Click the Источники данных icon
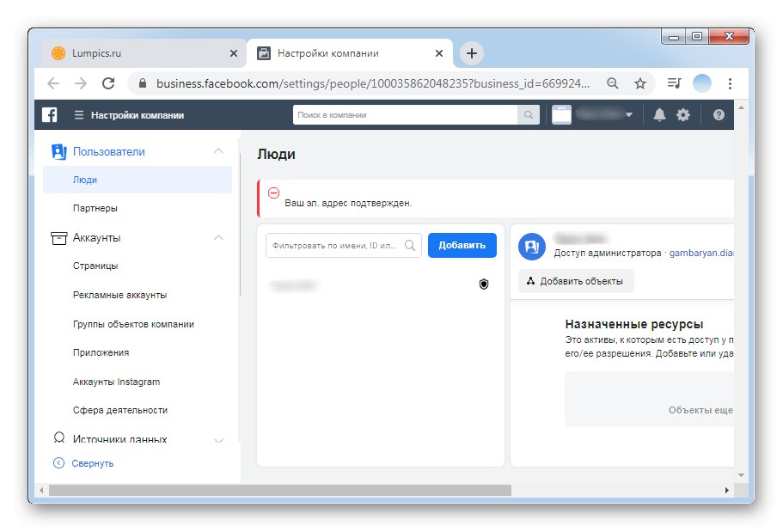Screen dimensions: 783x532 (59, 438)
